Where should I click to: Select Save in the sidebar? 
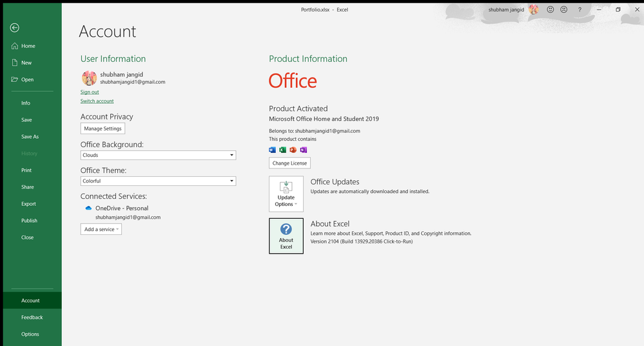point(32,120)
